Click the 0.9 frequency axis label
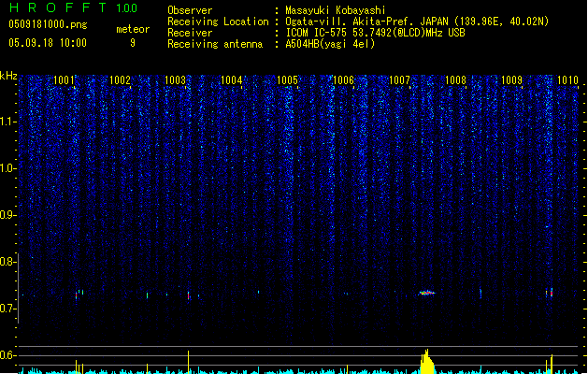Image resolution: width=588 pixels, height=374 pixels. (8, 215)
